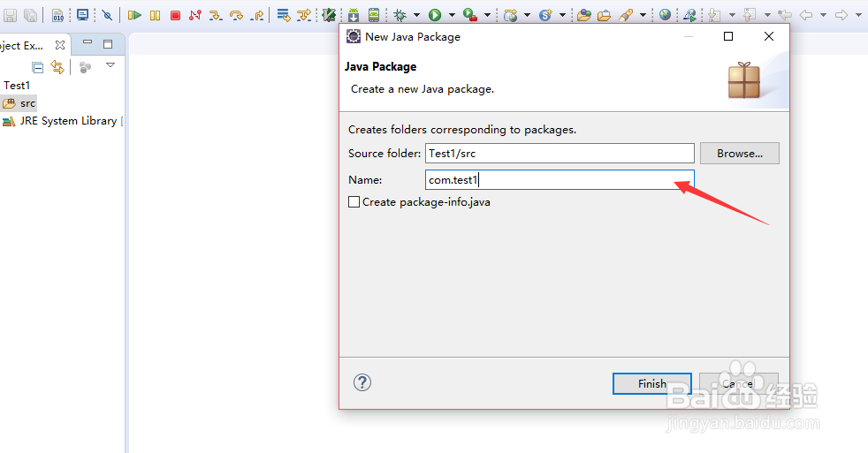Select the src folder
868x453 pixels.
(x=19, y=103)
